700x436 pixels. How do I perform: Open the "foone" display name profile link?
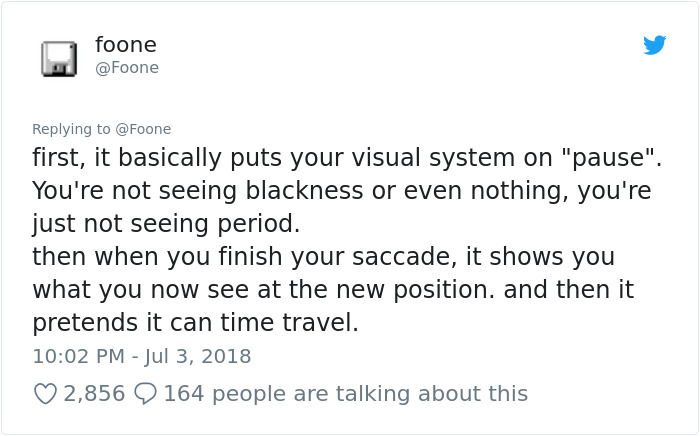click(125, 45)
